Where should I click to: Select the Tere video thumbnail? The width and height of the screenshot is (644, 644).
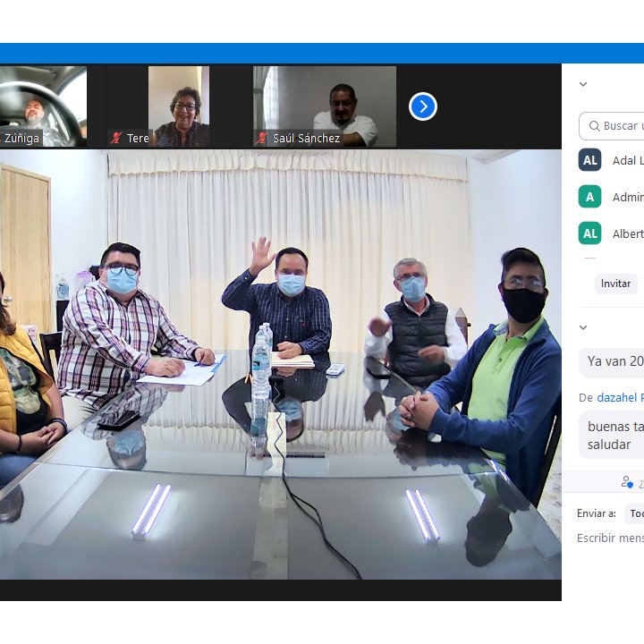178,106
